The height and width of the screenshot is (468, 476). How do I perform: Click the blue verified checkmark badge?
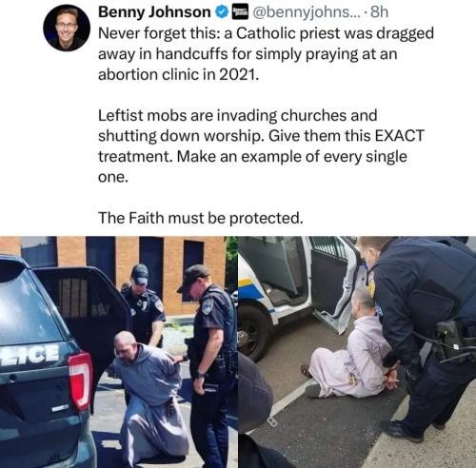pyautogui.click(x=222, y=12)
